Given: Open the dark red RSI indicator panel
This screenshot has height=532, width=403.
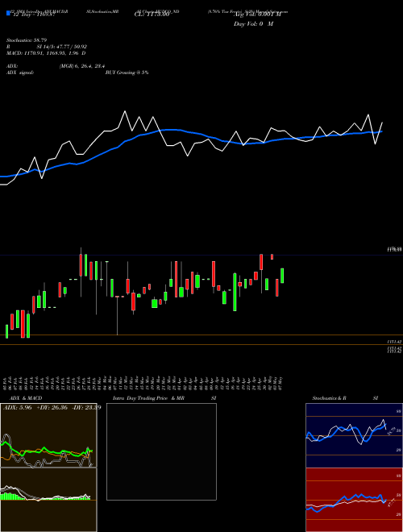Looking at the screenshot, I should (x=354, y=500).
